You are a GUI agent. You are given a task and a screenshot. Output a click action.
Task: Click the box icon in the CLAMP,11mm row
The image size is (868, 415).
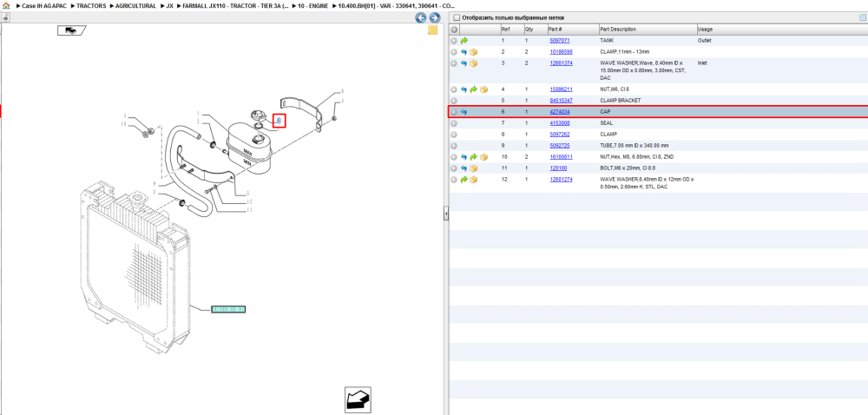474,52
